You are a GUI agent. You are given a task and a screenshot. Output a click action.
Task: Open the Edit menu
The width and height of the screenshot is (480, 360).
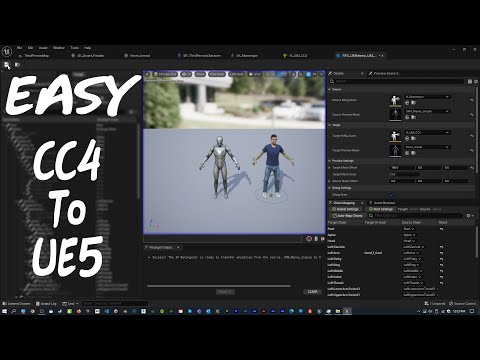tap(30, 48)
